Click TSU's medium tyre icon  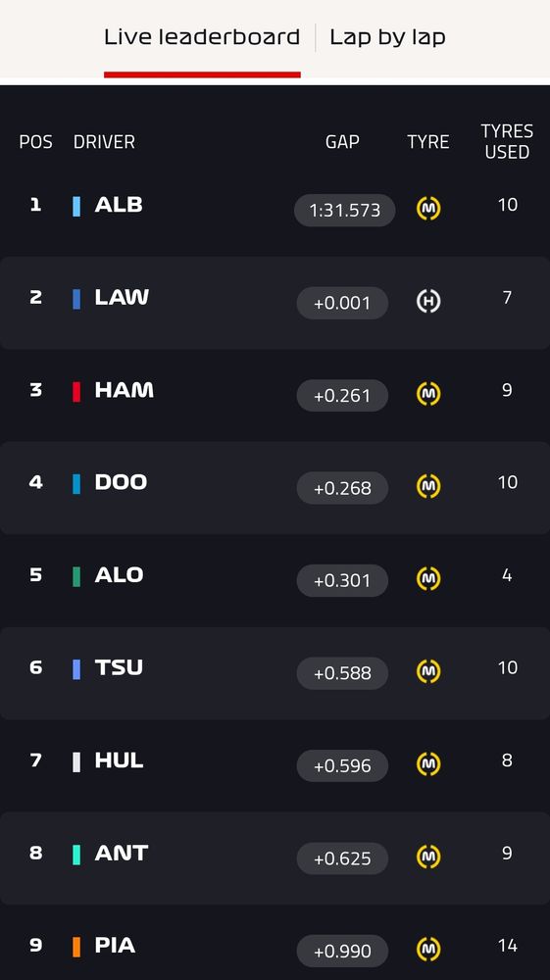click(x=428, y=671)
